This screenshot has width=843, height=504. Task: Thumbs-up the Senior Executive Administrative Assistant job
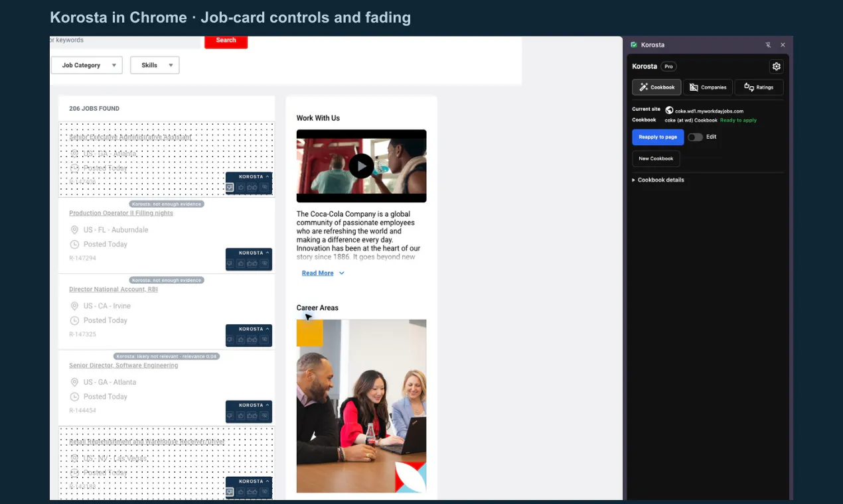(241, 187)
